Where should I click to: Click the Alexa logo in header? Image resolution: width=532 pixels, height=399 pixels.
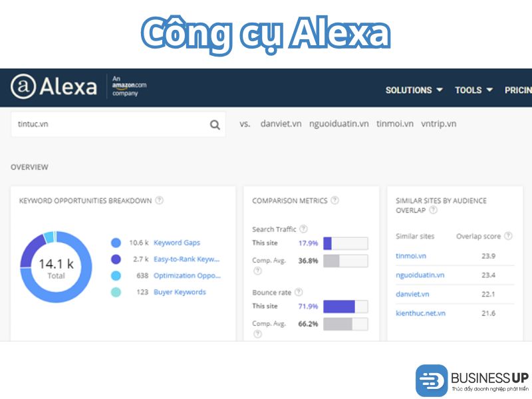click(x=54, y=86)
